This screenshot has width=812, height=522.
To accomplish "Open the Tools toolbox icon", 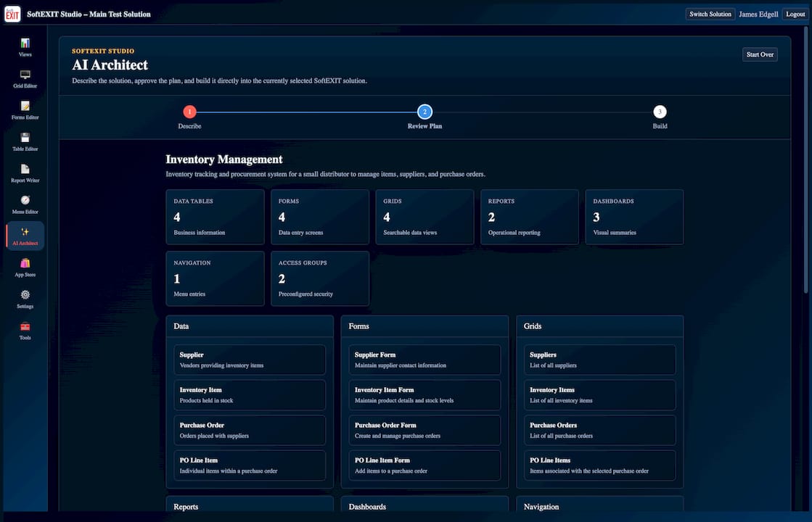I will click(25, 326).
